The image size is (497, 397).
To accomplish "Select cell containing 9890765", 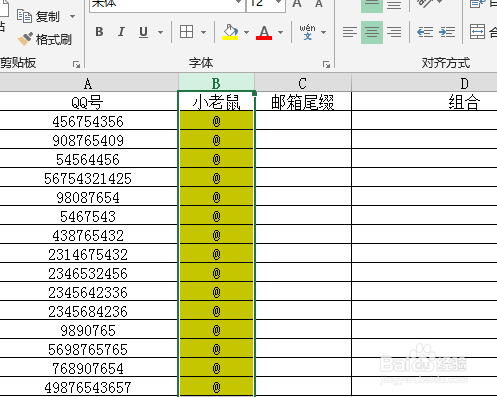I will (x=88, y=330).
